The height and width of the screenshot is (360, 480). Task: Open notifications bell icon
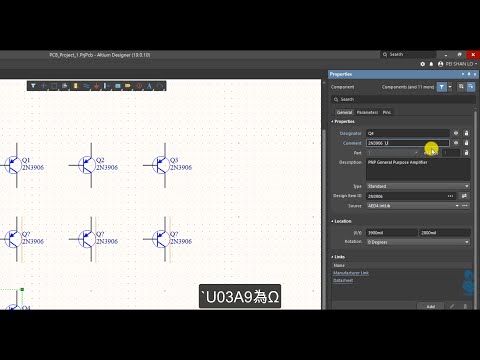click(431, 64)
